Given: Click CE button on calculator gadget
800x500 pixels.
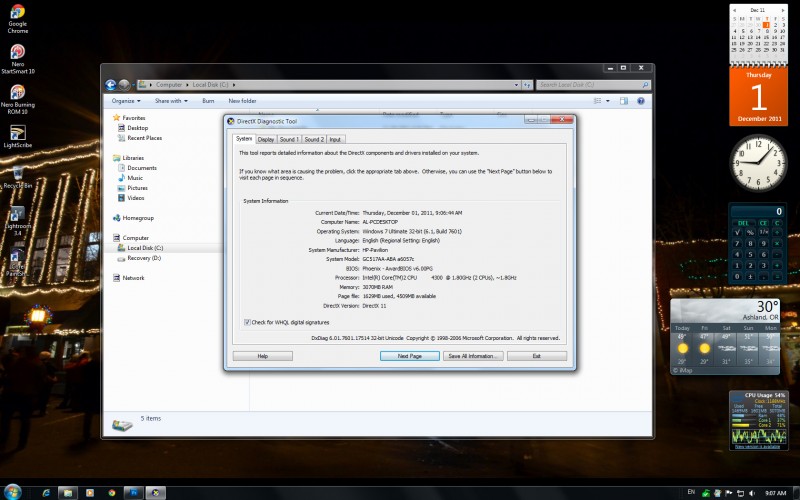Looking at the screenshot, I should (x=763, y=223).
